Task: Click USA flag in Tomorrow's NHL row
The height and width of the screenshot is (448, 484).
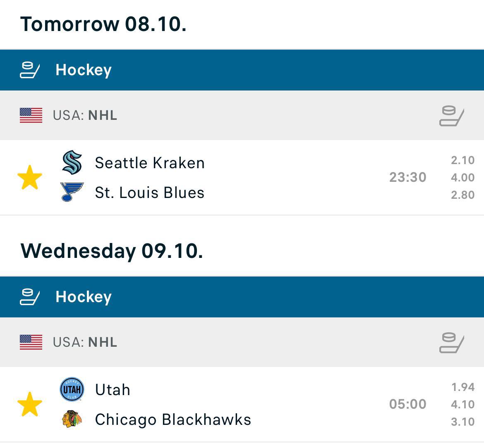Action: (x=31, y=115)
